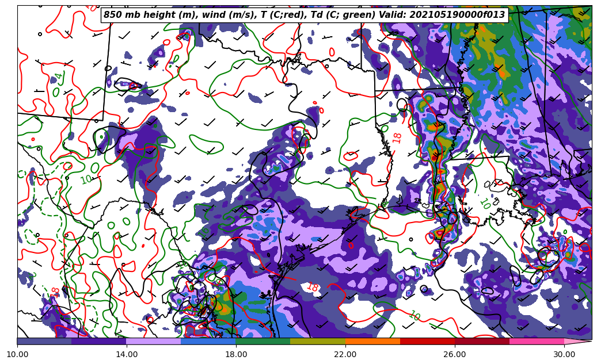The width and height of the screenshot is (597, 364).
Task: Choose the olive 20–22 colorbar segment
Action: point(318,341)
